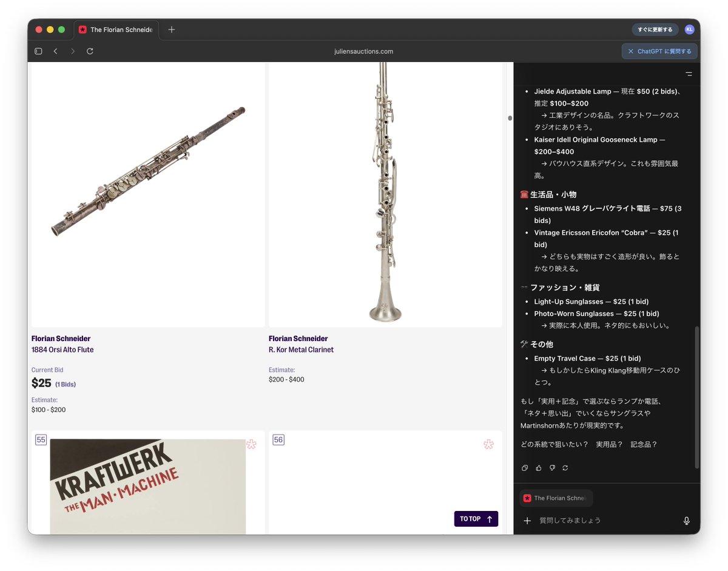Activate the microphone for voice input

click(687, 520)
